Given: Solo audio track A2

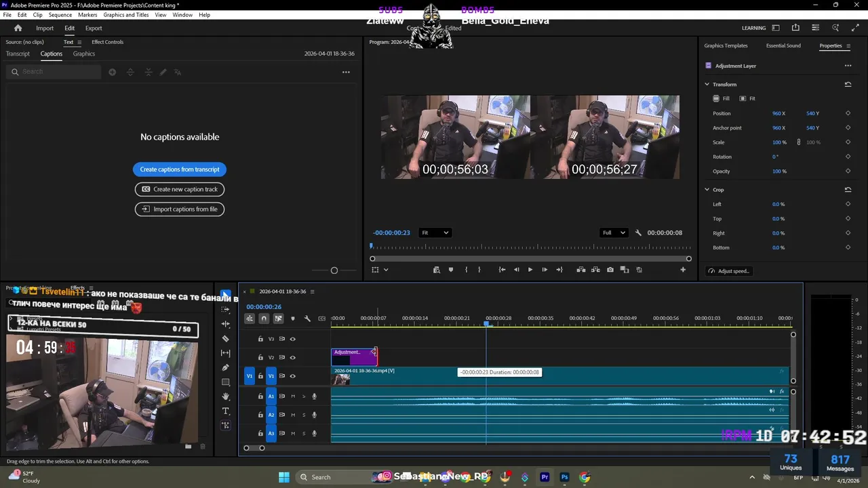Looking at the screenshot, I should [x=304, y=415].
